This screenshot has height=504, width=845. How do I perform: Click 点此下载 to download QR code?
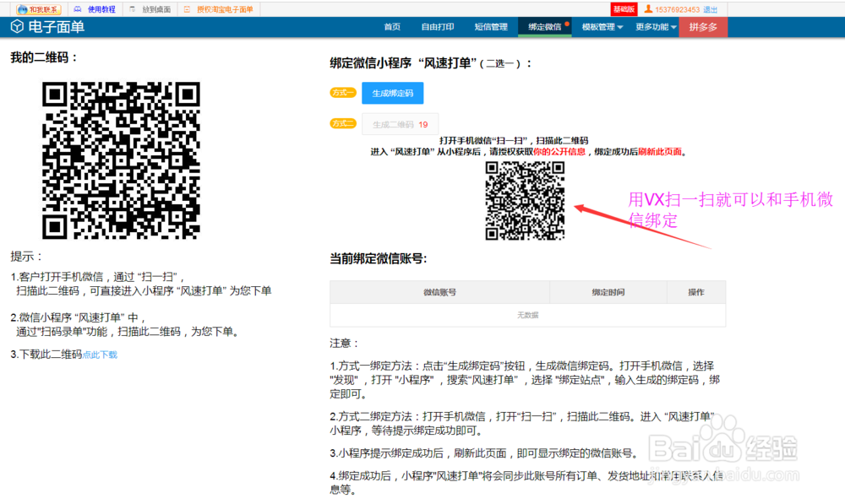pos(100,355)
